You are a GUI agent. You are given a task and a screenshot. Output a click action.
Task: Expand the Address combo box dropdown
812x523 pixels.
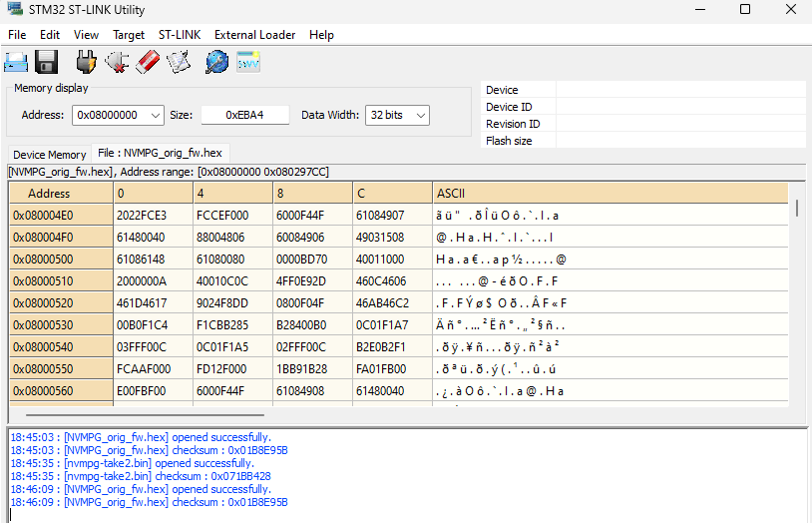[x=156, y=115]
